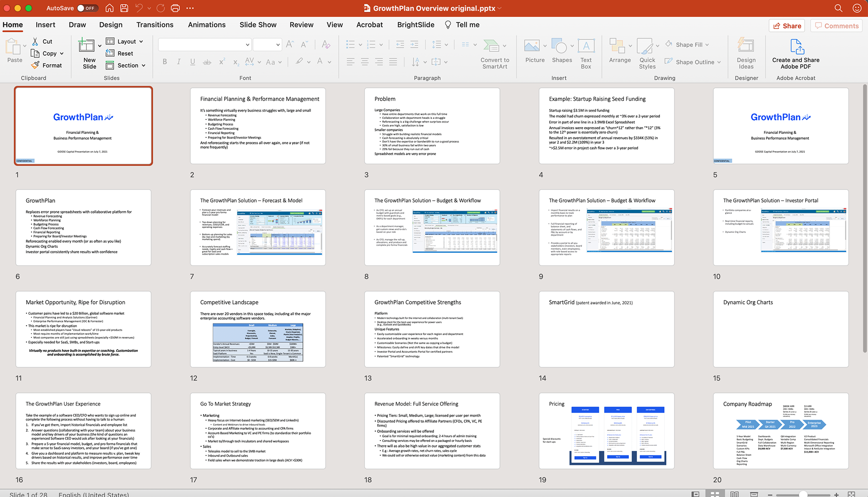Select slide 7 Forecast & Model thumbnail
This screenshot has width=868, height=497.
258,227
